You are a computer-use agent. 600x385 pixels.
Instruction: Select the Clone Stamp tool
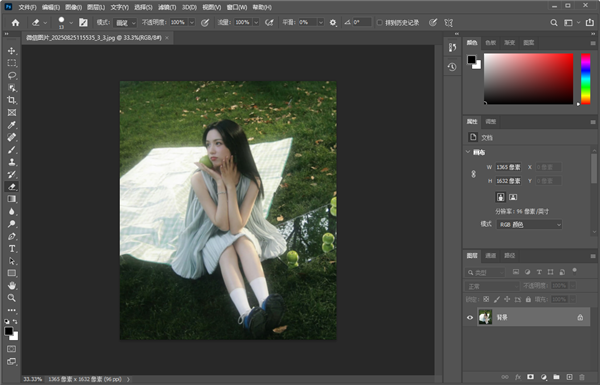pos(12,162)
